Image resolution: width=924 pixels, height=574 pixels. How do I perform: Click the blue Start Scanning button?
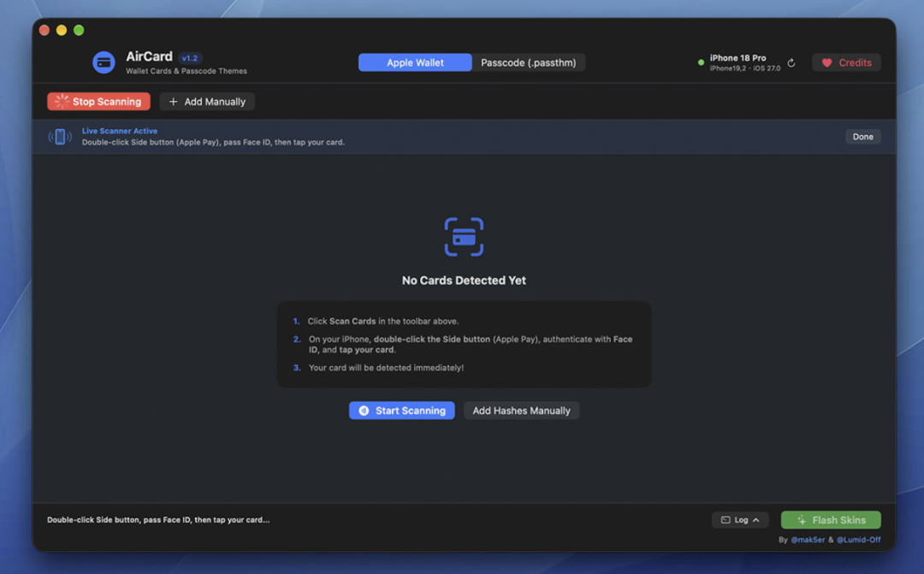(x=401, y=411)
